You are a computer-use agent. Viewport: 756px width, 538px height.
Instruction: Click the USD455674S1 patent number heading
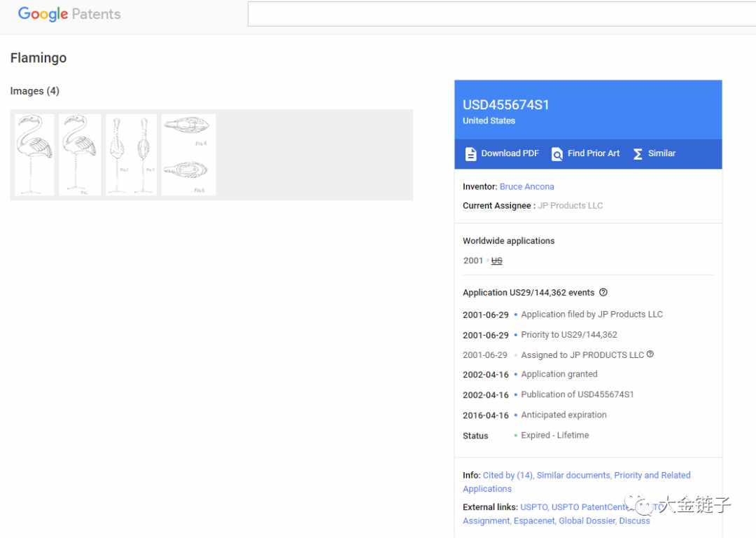506,104
